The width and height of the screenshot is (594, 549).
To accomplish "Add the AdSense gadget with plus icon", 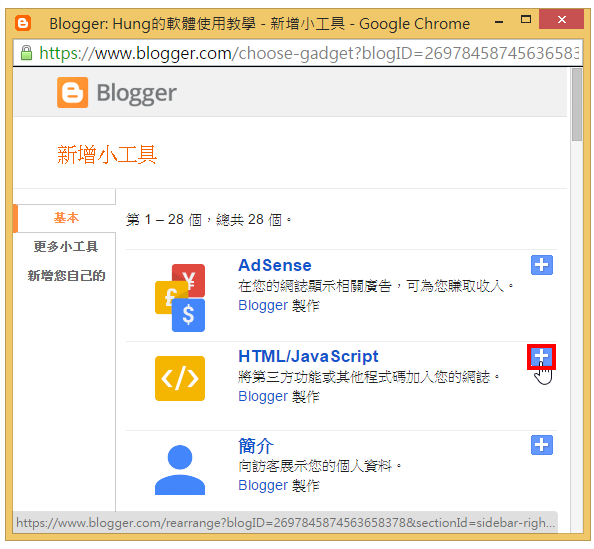I will 541,265.
